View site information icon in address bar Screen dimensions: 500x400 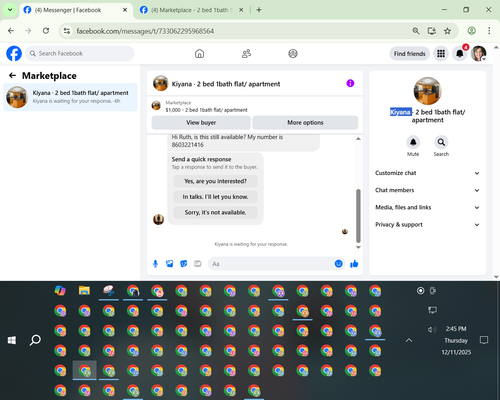click(67, 31)
